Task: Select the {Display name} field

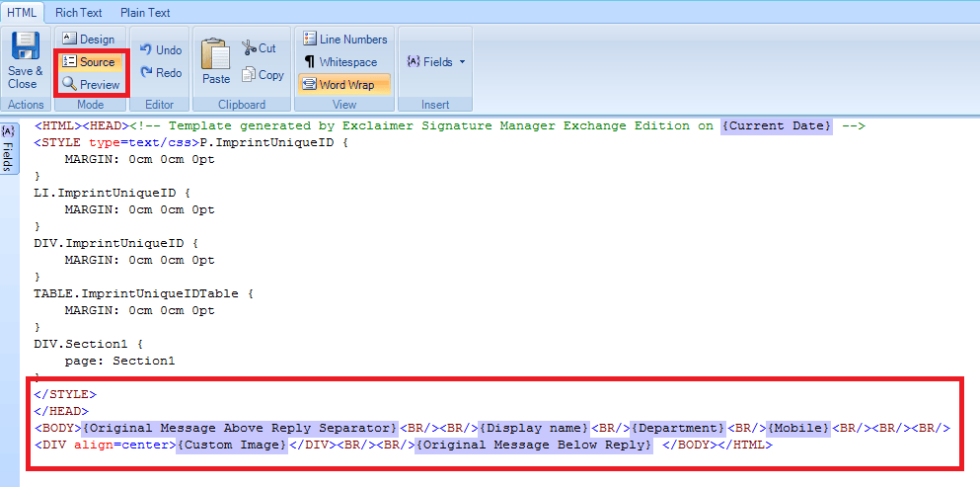Action: coord(534,428)
